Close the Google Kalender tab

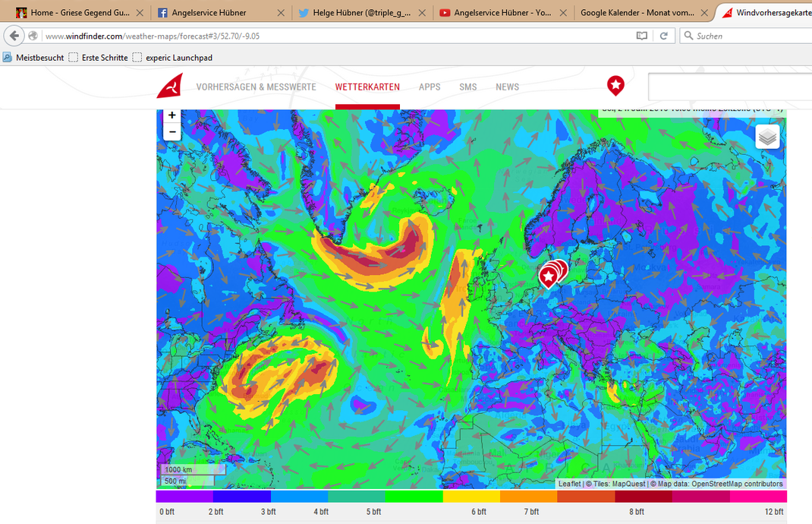click(704, 12)
